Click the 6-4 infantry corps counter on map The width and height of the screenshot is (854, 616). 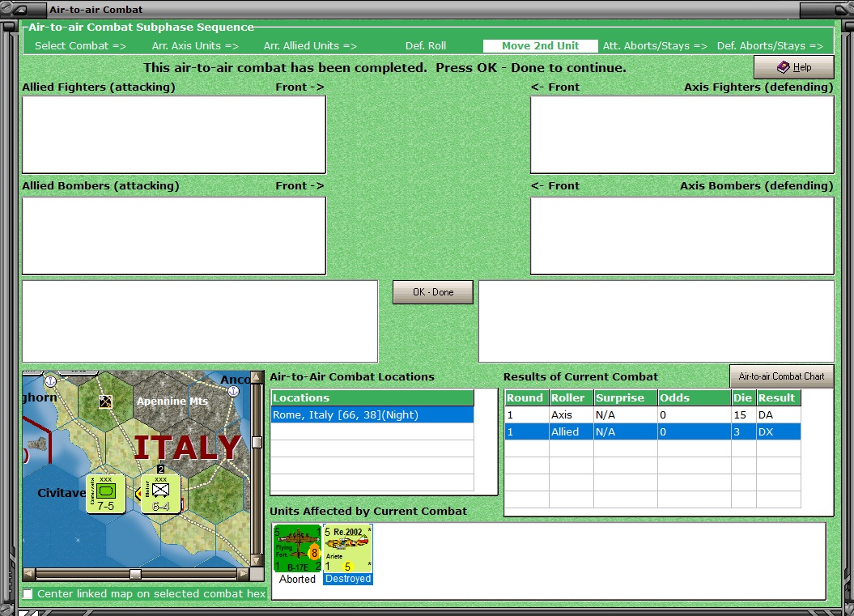pos(160,494)
